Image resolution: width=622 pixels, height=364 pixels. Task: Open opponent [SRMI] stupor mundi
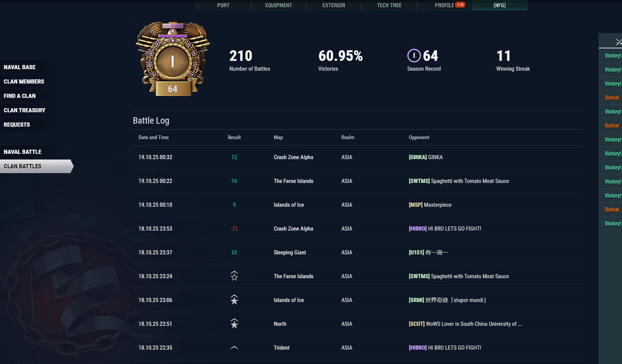(447, 300)
